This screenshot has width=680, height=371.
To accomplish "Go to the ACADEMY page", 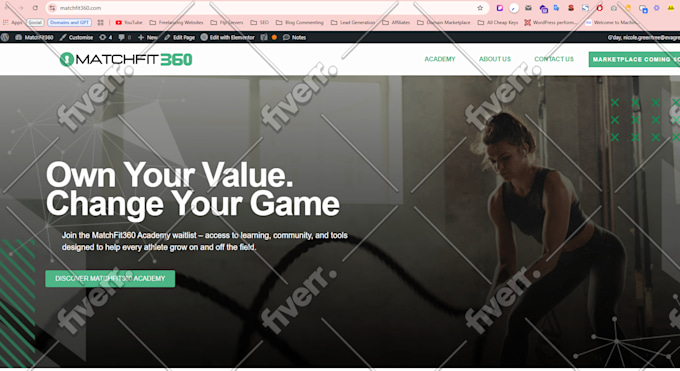I will 440,59.
